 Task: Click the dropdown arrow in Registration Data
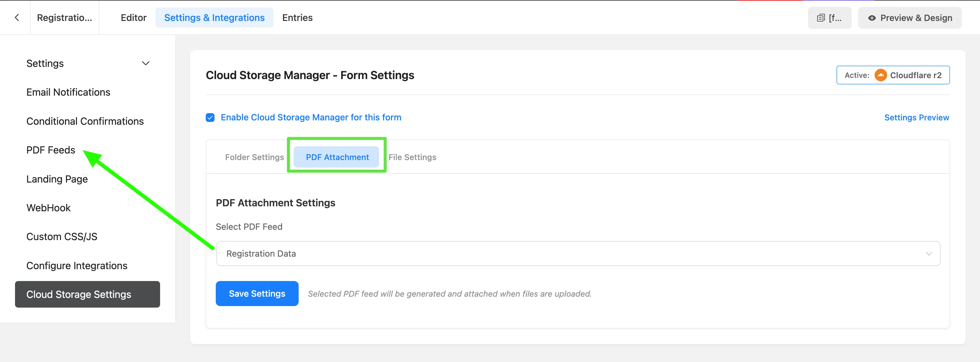click(929, 254)
